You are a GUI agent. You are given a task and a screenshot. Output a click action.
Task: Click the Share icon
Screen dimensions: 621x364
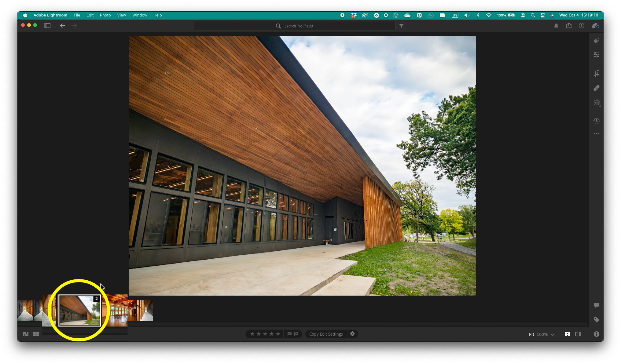tap(568, 26)
